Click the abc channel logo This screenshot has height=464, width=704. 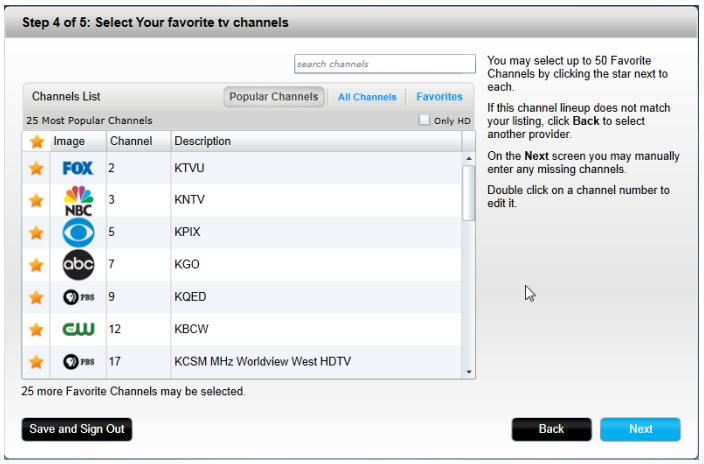[79, 265]
